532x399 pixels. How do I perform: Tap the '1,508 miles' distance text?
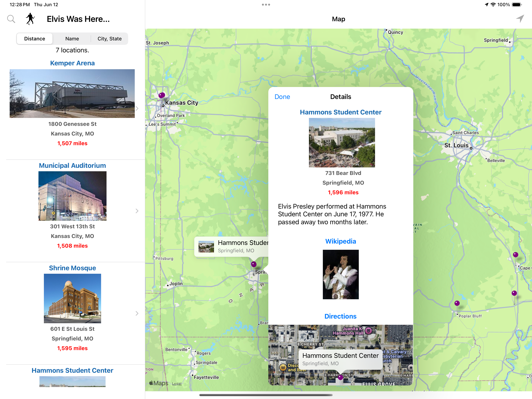[72, 246]
